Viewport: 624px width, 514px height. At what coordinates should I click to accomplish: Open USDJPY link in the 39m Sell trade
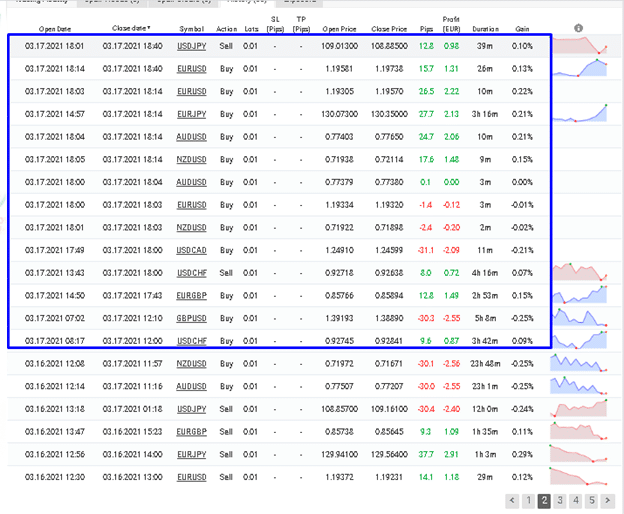click(191, 46)
